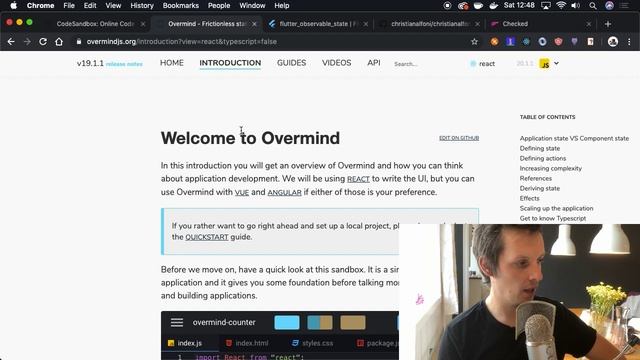Screen dimensions: 640x360
Task: Open the Chrome profile avatar
Action: tap(613, 42)
